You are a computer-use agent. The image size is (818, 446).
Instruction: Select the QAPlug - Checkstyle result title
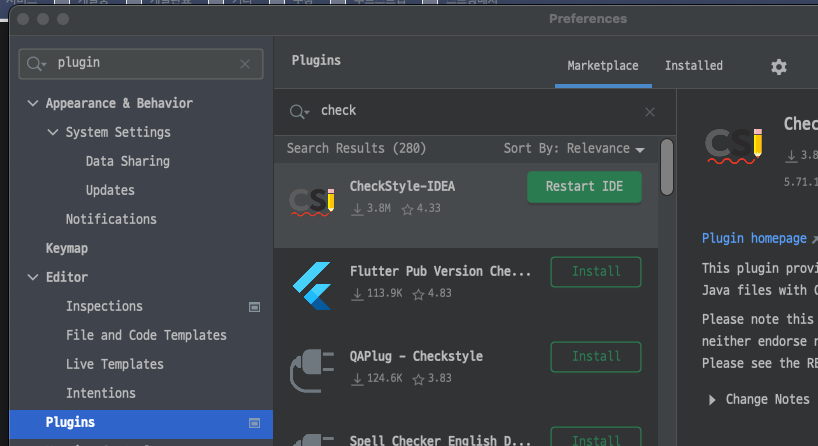416,356
